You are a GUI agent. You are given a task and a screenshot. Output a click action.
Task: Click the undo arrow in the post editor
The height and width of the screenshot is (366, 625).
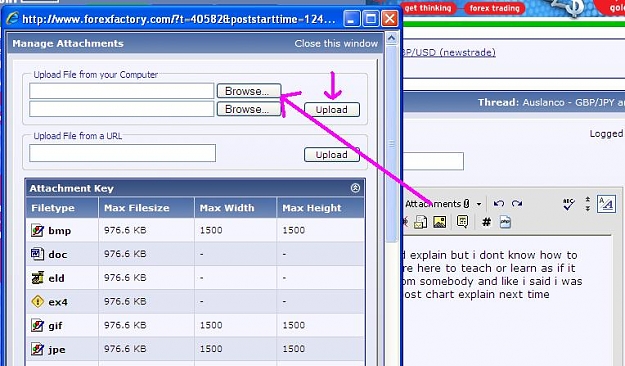499,204
